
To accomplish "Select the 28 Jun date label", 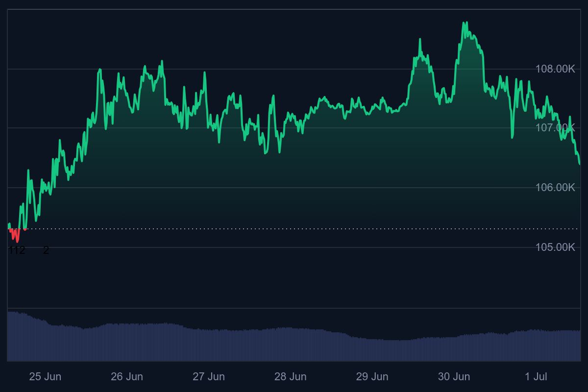I will [x=291, y=376].
